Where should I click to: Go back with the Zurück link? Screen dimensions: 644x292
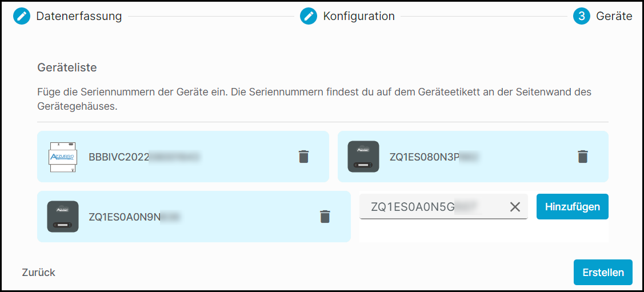coord(39,273)
